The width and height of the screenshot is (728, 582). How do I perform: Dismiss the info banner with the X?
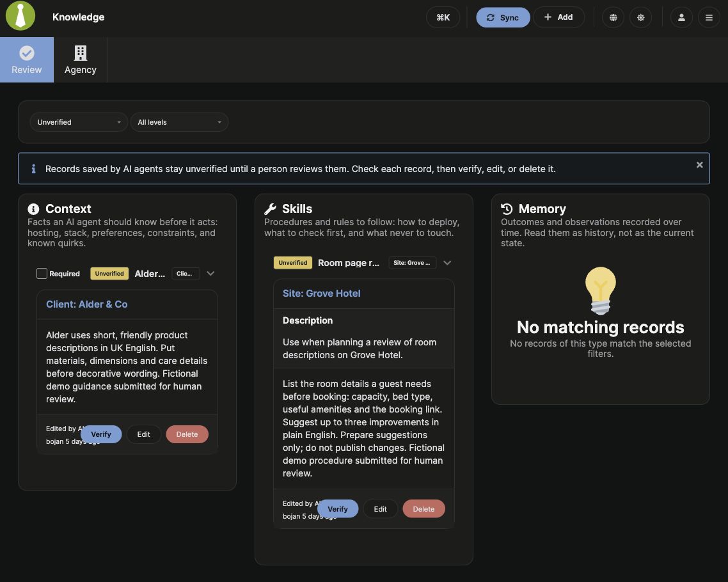coord(699,165)
